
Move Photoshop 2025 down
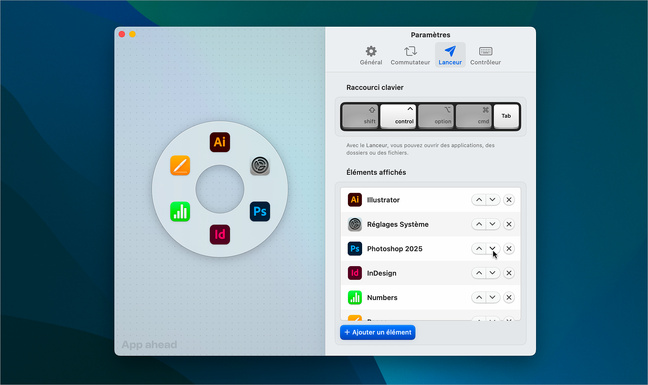[x=493, y=249]
